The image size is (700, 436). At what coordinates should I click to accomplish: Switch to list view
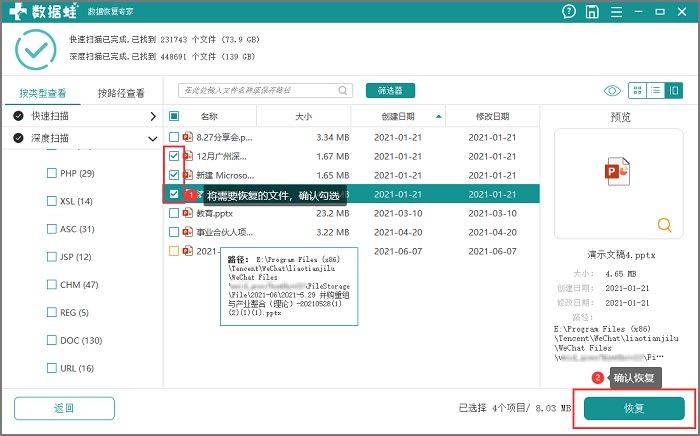coord(655,91)
